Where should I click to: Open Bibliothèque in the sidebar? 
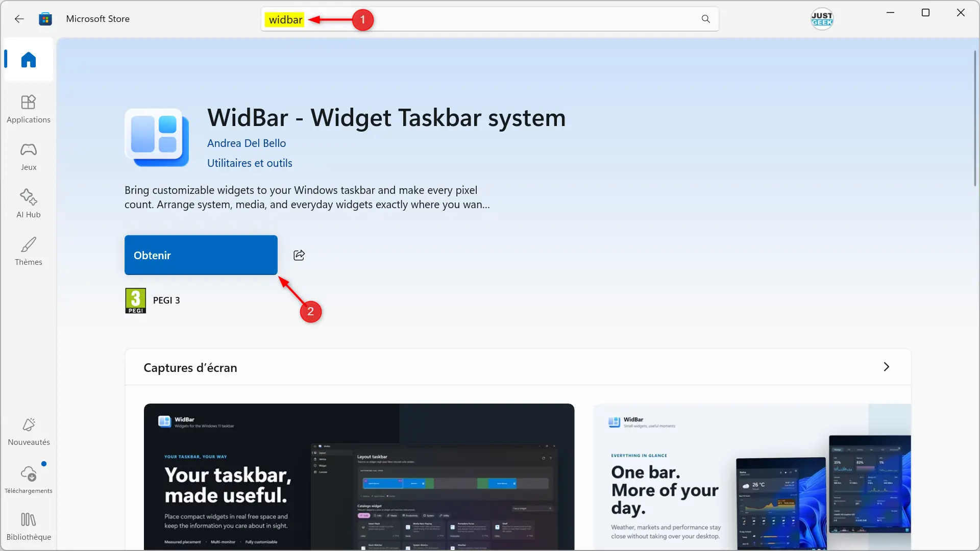coord(29,527)
